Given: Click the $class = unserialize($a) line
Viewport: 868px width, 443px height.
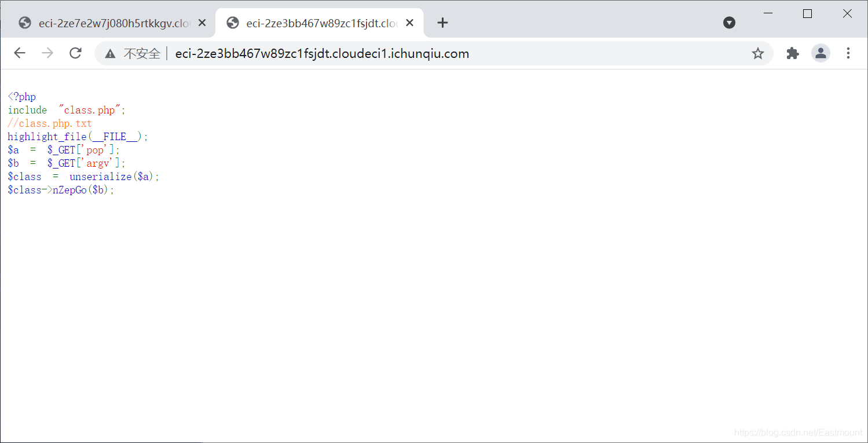Looking at the screenshot, I should point(83,177).
